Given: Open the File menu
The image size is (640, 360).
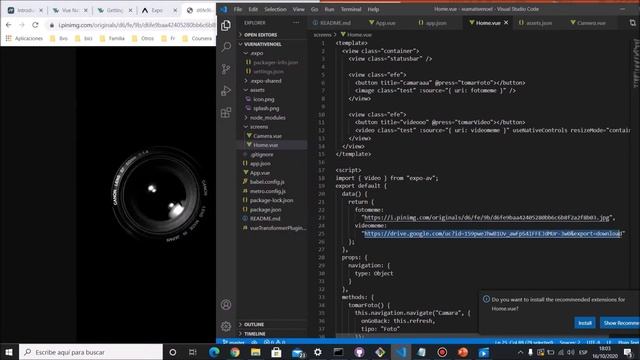Looking at the screenshot, I should pos(238,9).
